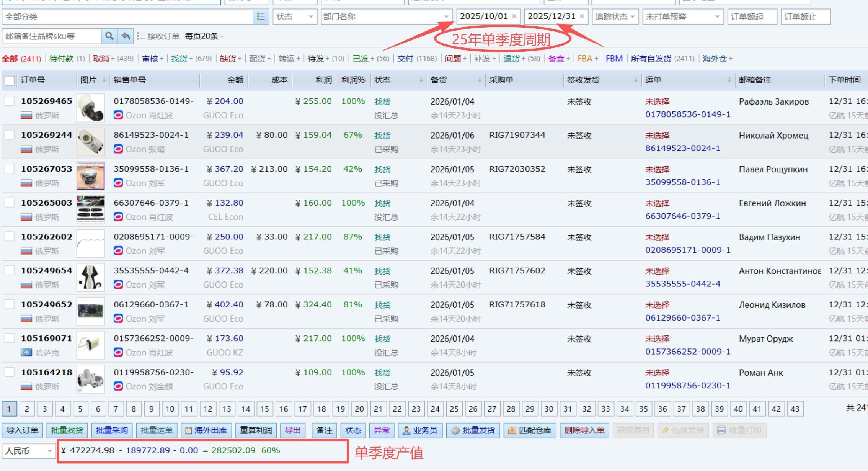The width and height of the screenshot is (868, 471).
Task: Click the 匹配仓库 box button
Action: (530, 430)
